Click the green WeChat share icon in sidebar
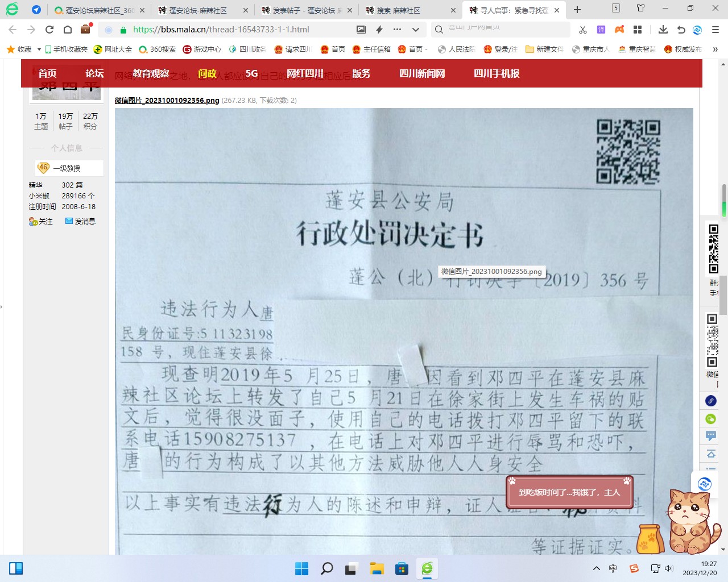 711,419
